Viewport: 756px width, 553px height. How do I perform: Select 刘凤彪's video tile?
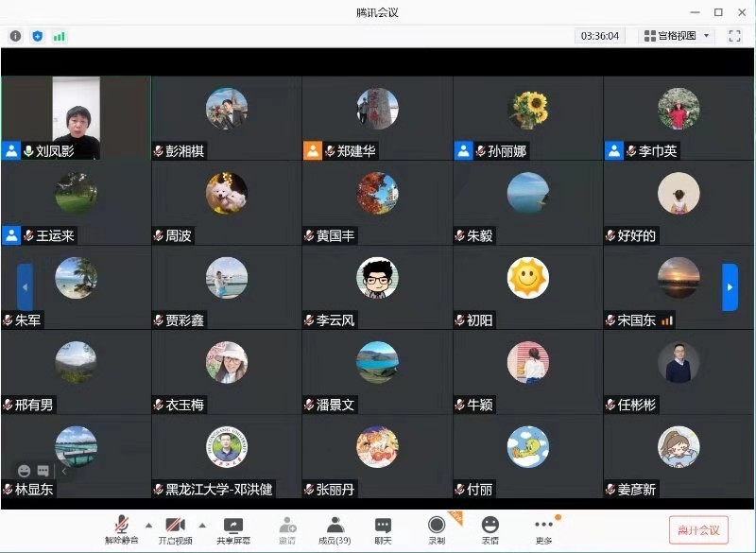(76, 118)
